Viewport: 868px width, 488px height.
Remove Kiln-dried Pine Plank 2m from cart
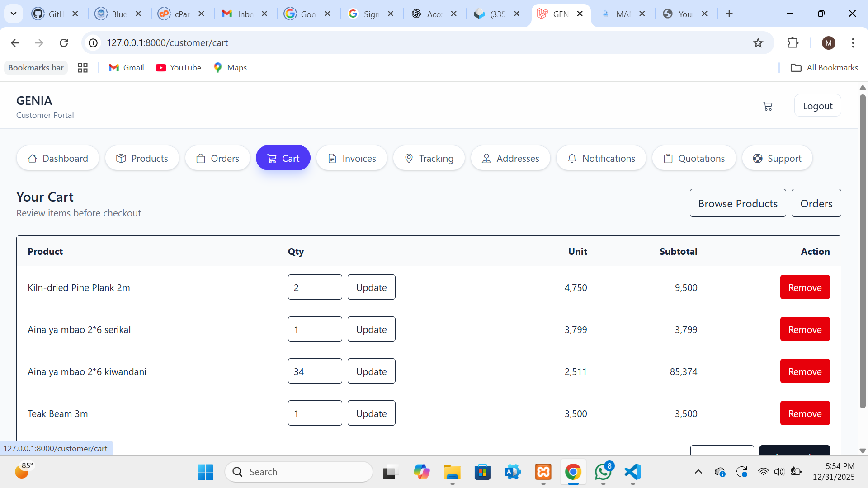click(x=805, y=287)
